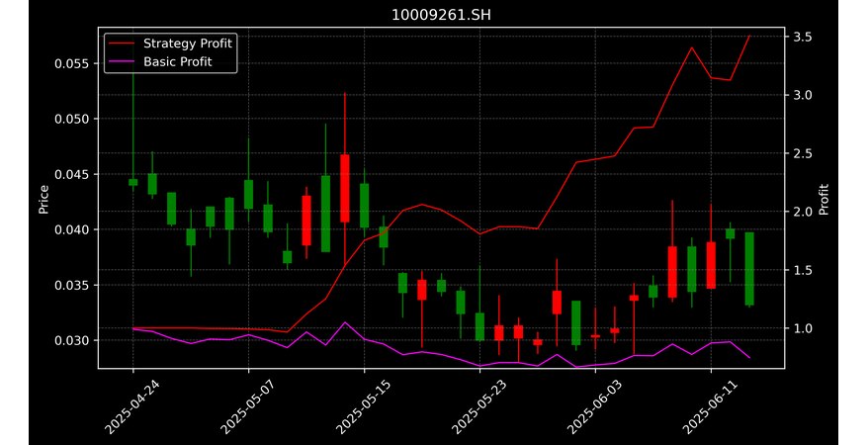Click the 3.5 profit tick label
Screen dimensions: 868x445
pos(802,38)
